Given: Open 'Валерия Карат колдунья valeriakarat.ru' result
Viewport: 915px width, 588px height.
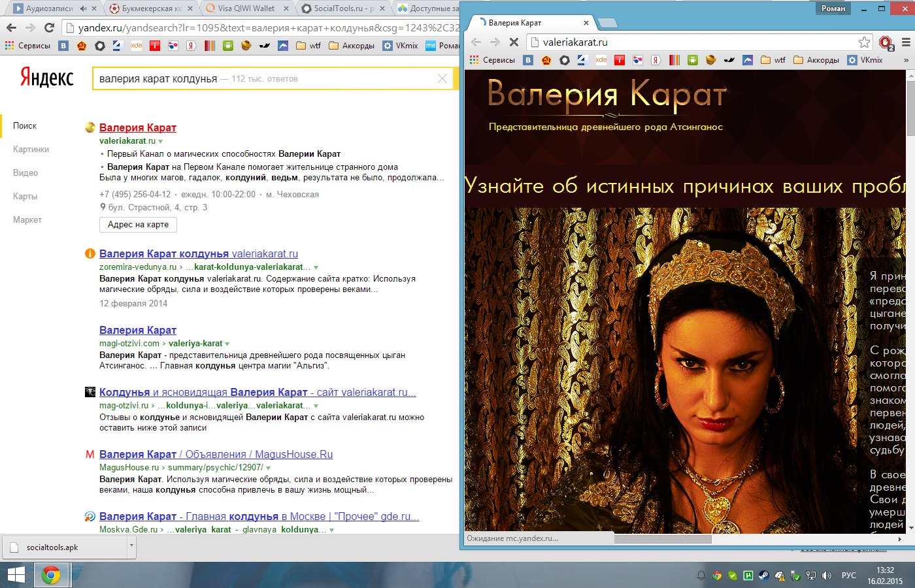Looking at the screenshot, I should click(199, 253).
